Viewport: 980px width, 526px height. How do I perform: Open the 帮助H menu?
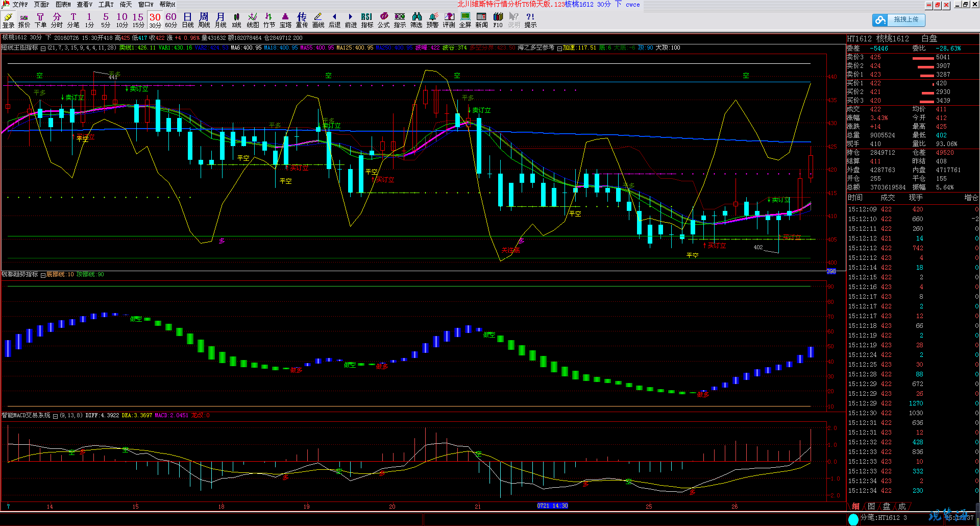(x=167, y=5)
